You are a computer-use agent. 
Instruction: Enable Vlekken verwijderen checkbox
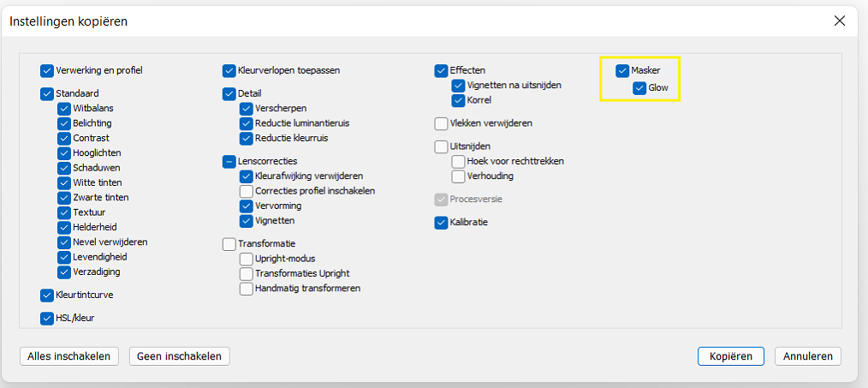[x=442, y=123]
